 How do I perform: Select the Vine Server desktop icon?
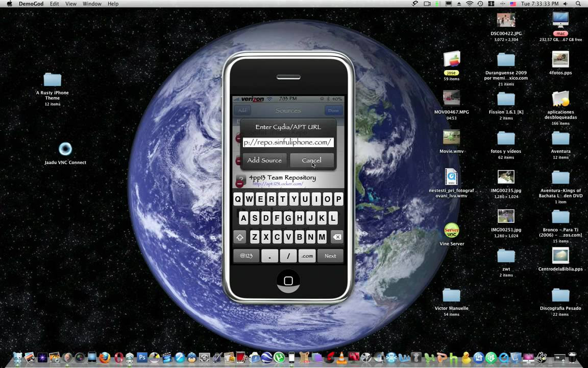point(452,231)
